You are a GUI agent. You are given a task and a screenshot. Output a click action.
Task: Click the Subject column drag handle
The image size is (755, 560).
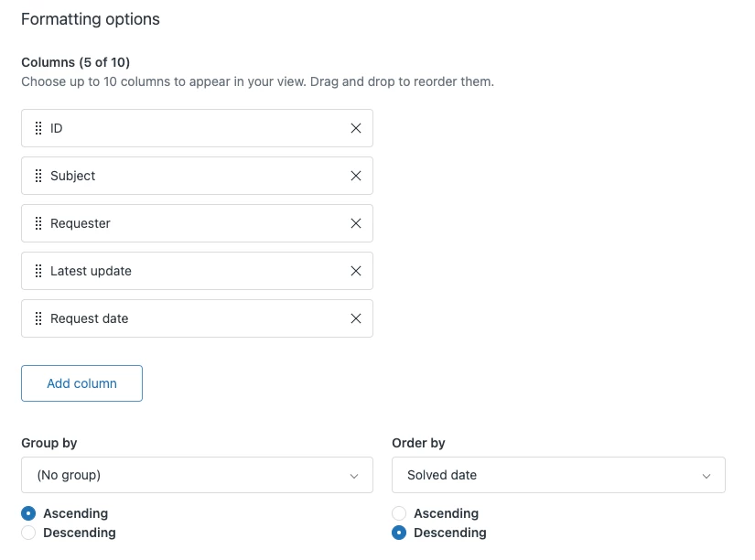click(x=38, y=176)
